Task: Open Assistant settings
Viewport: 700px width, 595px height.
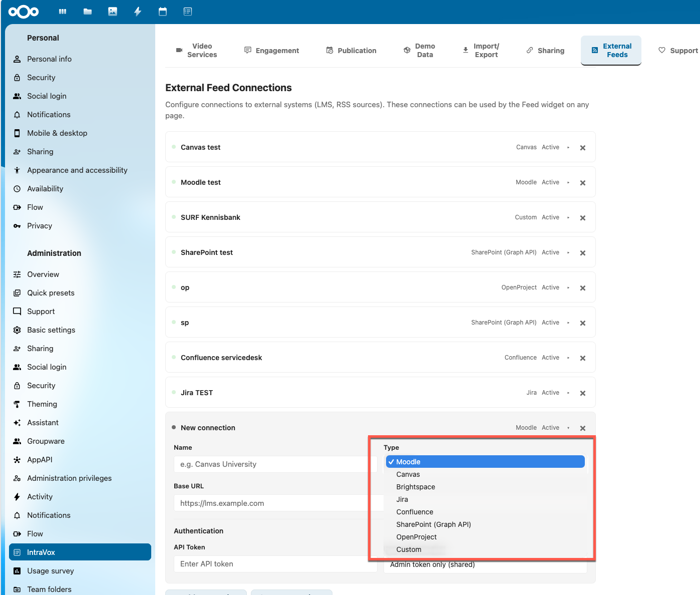Action: tap(80, 423)
